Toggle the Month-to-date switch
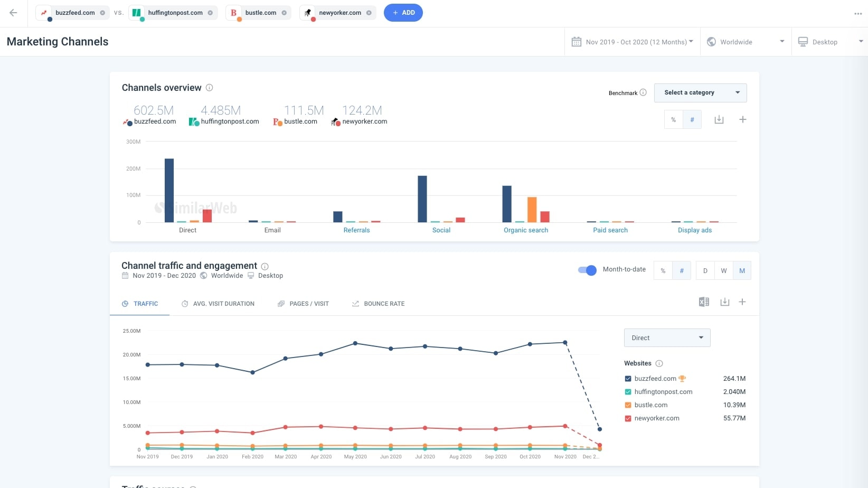868x488 pixels. point(587,270)
